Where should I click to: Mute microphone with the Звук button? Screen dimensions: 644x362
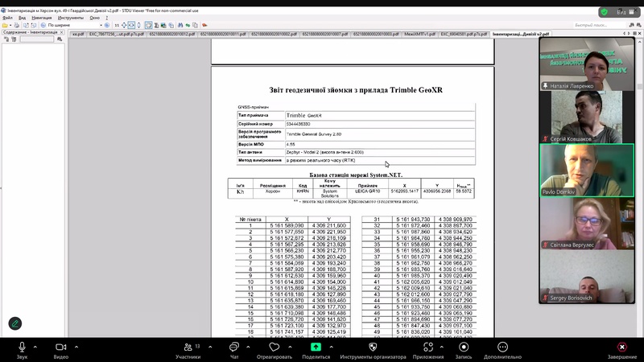[x=22, y=350]
